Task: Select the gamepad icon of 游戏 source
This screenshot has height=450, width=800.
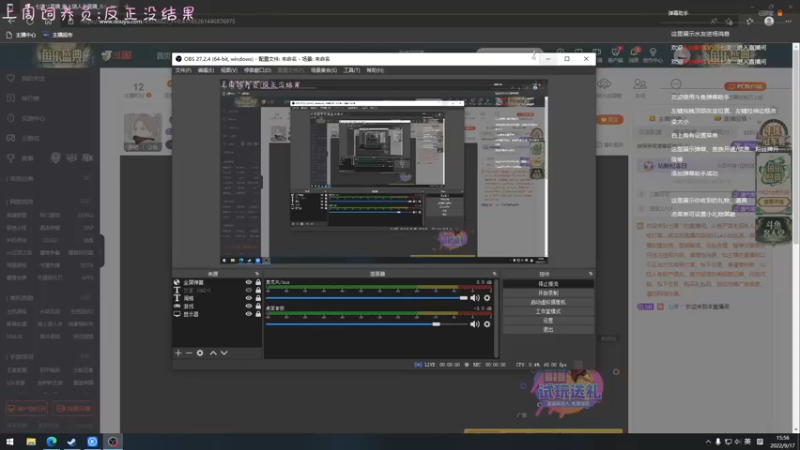Action: (177, 306)
